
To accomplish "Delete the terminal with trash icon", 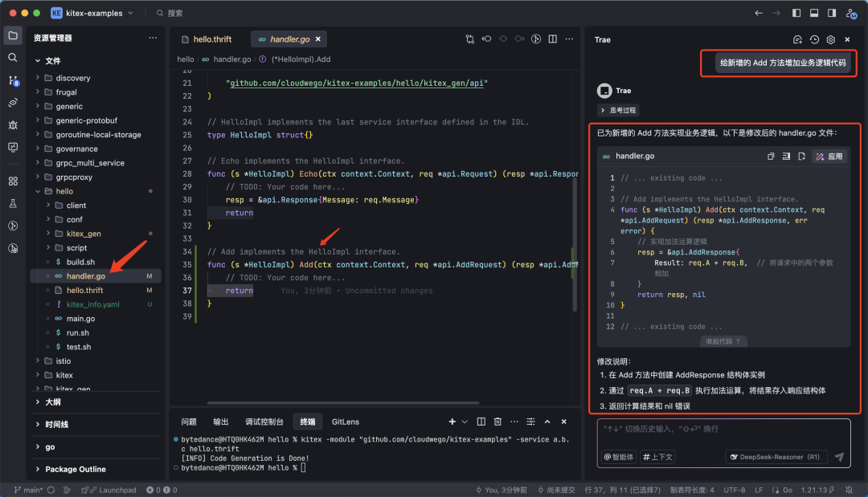I will [x=497, y=422].
